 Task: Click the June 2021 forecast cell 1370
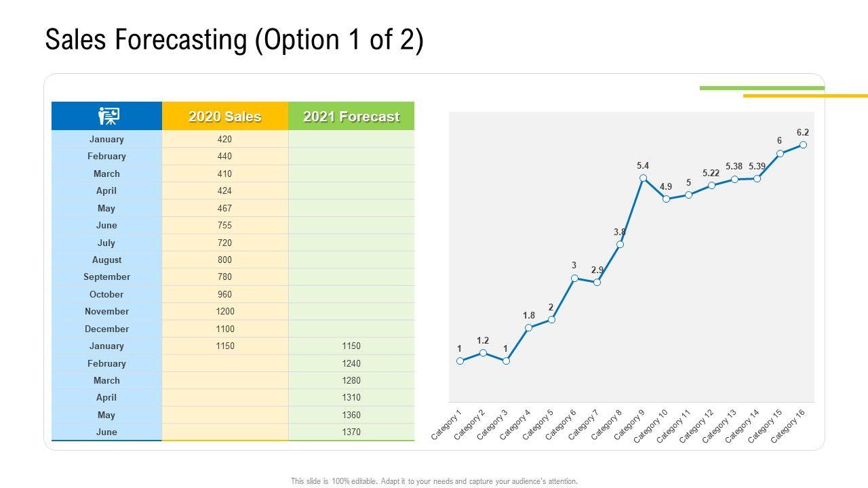pos(351,432)
